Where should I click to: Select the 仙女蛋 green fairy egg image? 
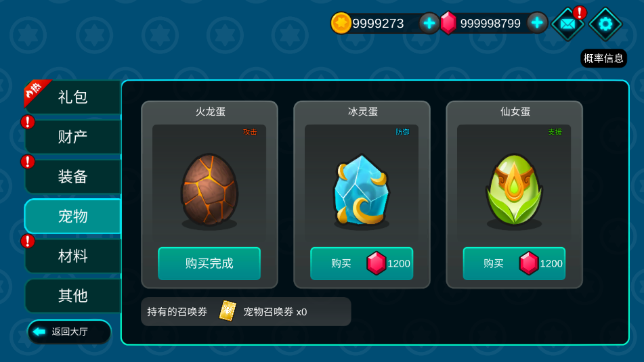click(514, 190)
